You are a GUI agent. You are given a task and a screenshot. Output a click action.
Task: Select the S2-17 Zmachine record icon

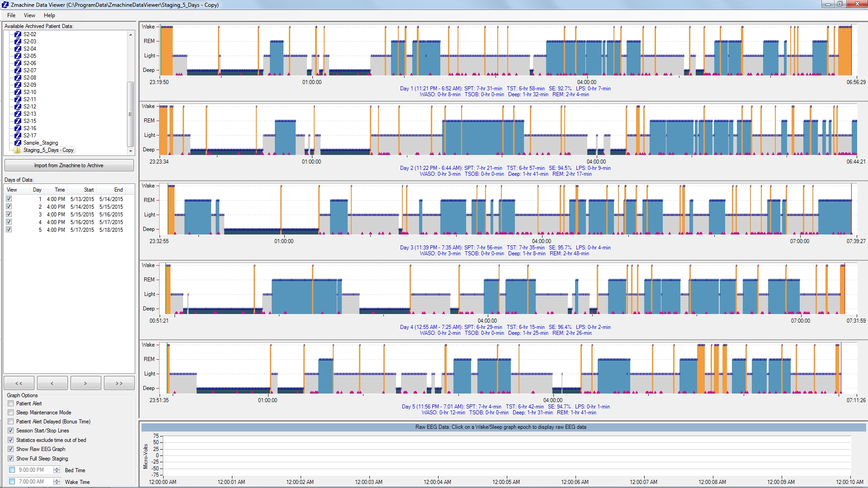pyautogui.click(x=18, y=136)
